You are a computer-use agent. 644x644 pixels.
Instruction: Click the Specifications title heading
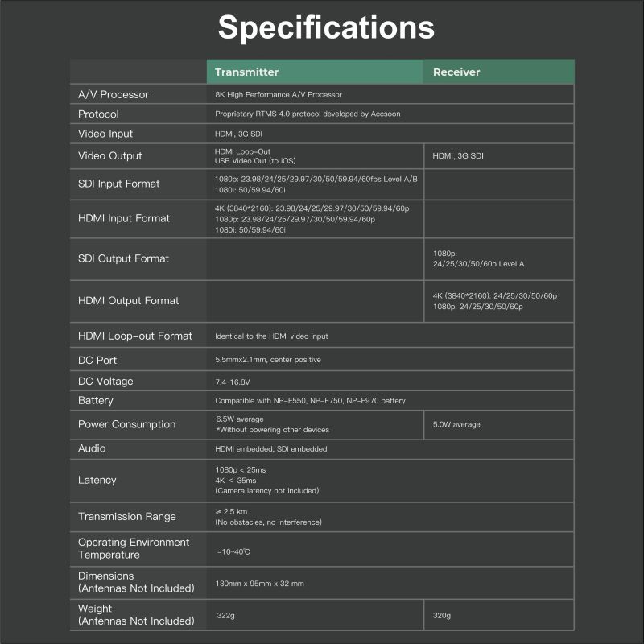point(326,27)
